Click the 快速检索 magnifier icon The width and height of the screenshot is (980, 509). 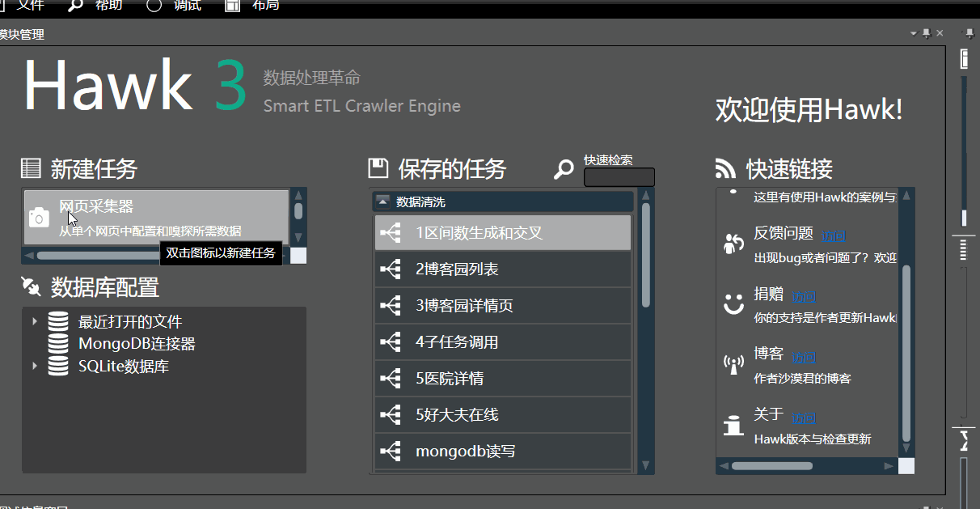coord(564,170)
